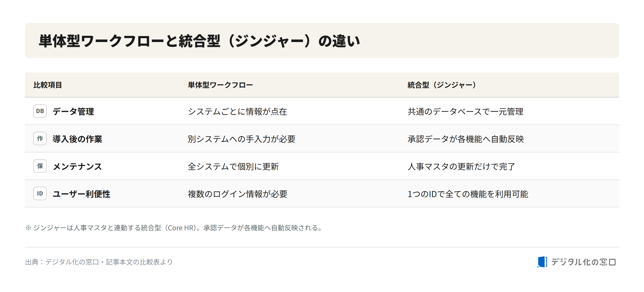Screen dimensions: 644x292
Task: Select the メンテナンス row label
Action: pyautogui.click(x=77, y=166)
